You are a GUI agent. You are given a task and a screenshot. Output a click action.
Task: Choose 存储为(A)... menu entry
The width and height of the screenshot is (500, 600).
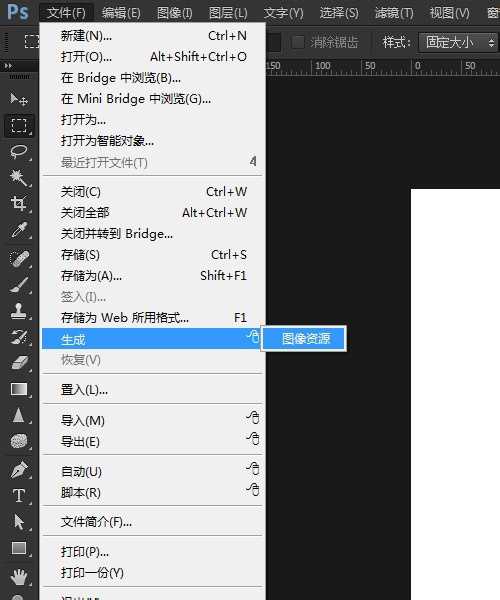click(152, 276)
